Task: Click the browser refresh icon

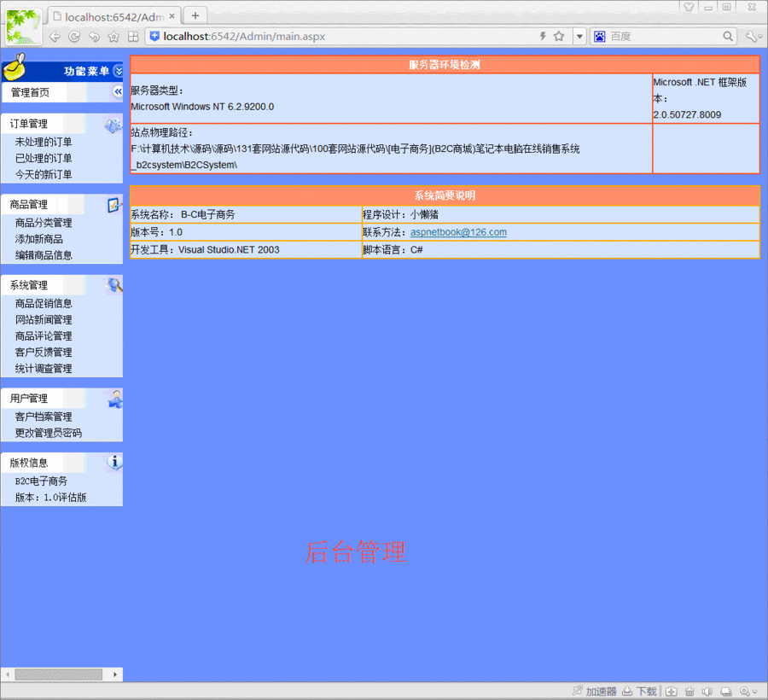Action: point(73,36)
